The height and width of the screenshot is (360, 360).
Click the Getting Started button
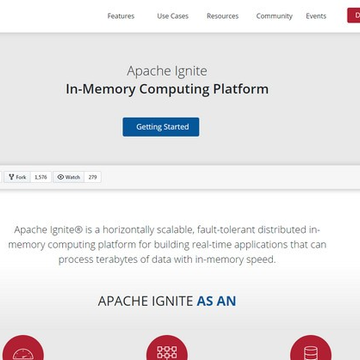coord(161,127)
